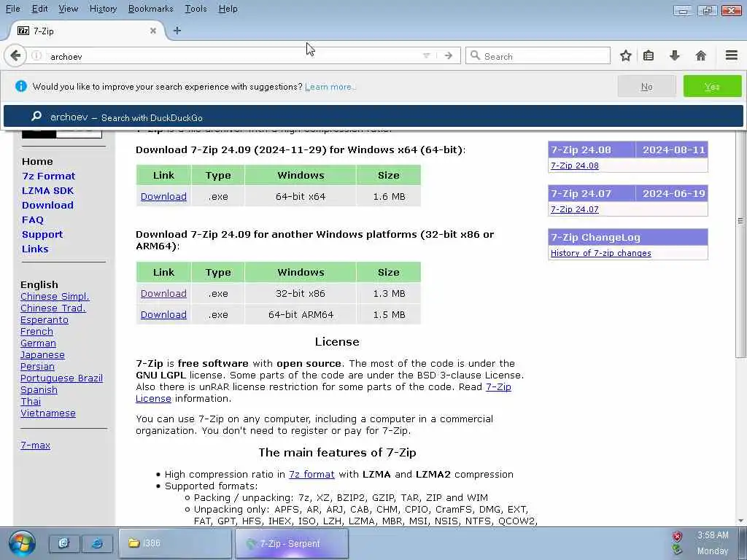Open Download sidebar link
The image size is (747, 560).
[x=47, y=205]
